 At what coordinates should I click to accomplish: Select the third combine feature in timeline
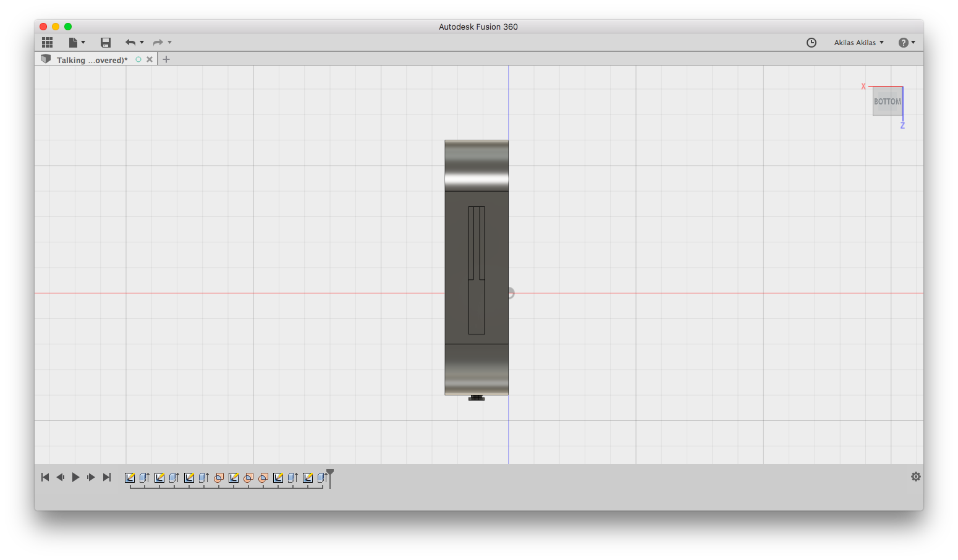pyautogui.click(x=263, y=478)
